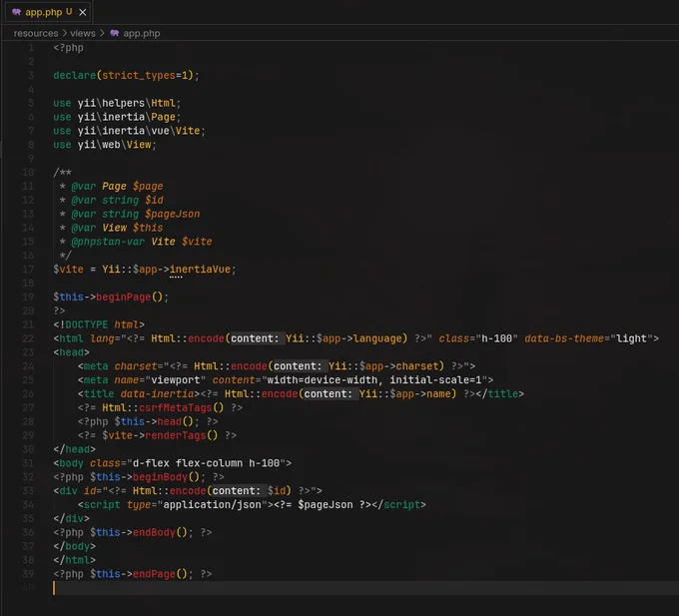Click the beginBody() call

tap(166, 477)
